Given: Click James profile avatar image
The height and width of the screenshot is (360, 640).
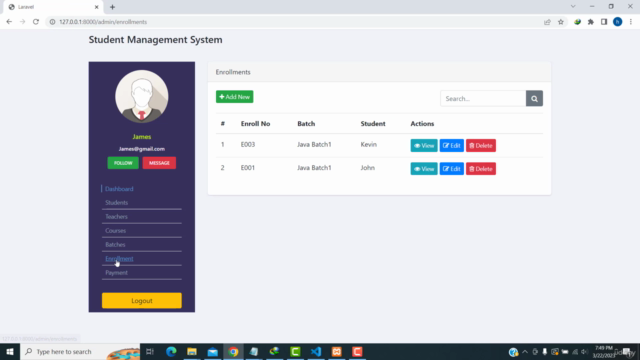Looking at the screenshot, I should pos(142,96).
